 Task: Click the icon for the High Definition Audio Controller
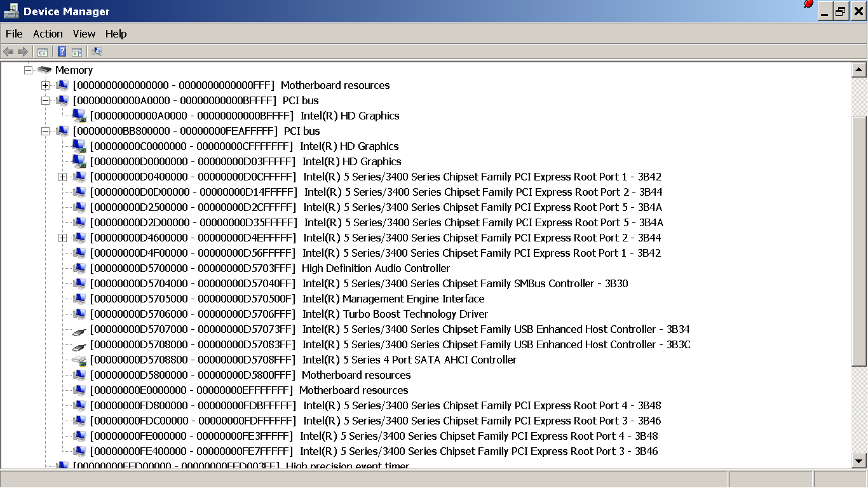pyautogui.click(x=79, y=268)
